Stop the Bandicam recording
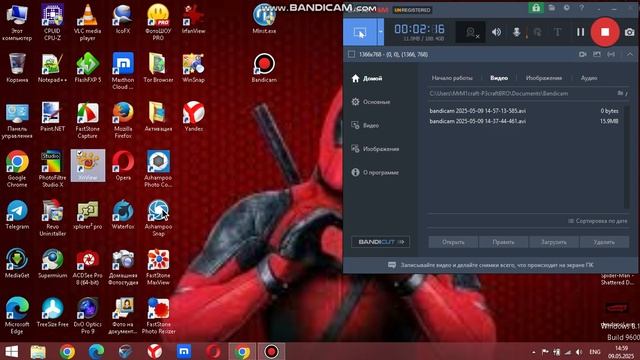This screenshot has width=640, height=360. tap(605, 32)
